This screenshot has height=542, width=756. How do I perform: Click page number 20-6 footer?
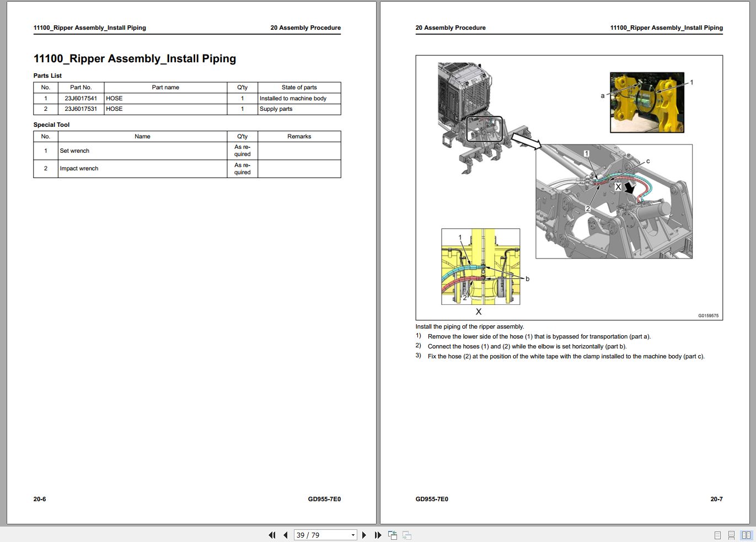pyautogui.click(x=40, y=499)
